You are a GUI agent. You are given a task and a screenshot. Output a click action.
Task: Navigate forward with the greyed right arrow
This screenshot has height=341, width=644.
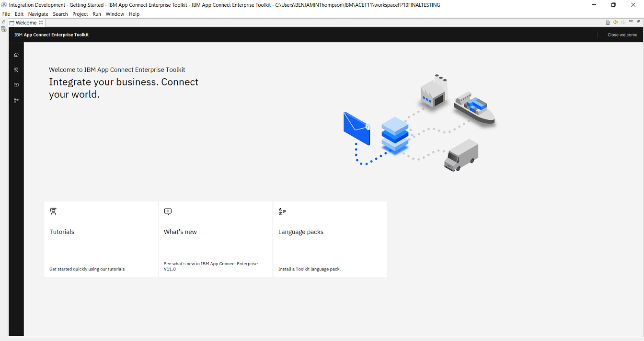[623, 22]
